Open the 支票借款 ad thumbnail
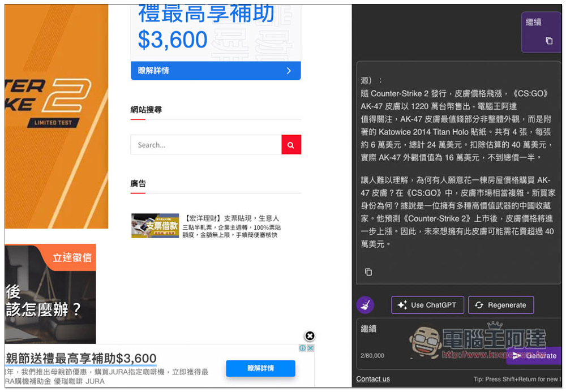 pos(155,226)
